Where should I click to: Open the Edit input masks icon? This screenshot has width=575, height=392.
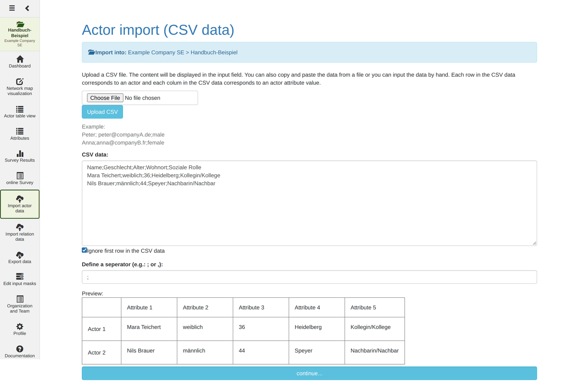point(20,276)
